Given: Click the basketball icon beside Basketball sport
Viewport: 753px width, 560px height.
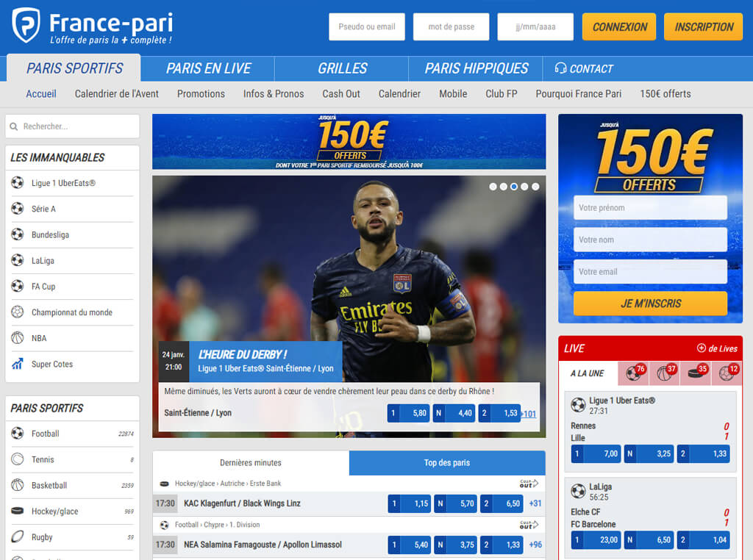Looking at the screenshot, I should 18,486.
